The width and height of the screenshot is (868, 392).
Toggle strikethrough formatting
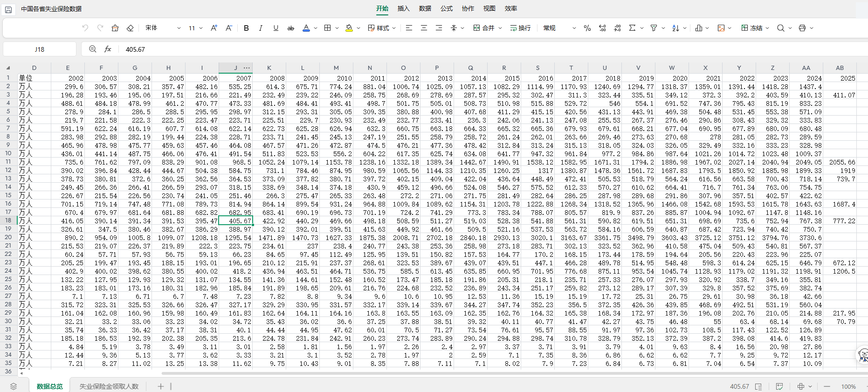pos(290,28)
